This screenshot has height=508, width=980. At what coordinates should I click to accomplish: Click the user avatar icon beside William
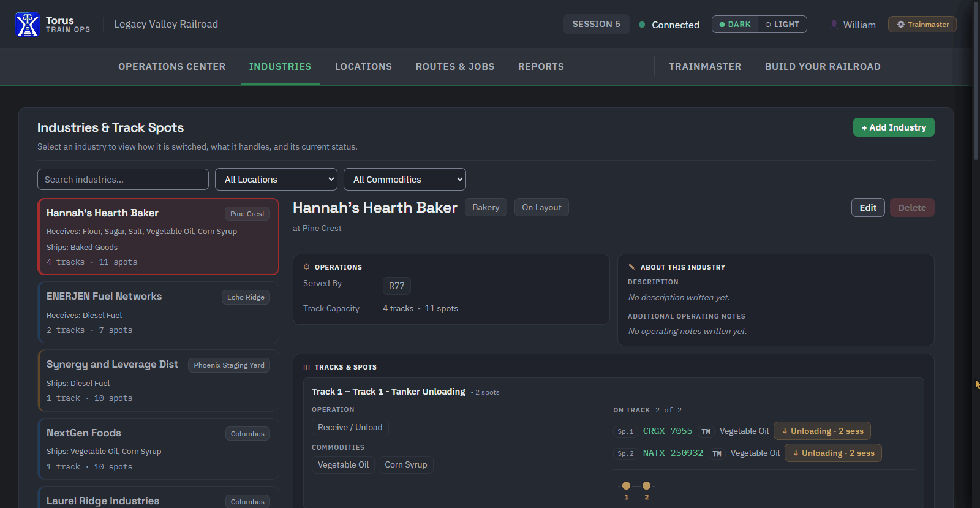pos(834,25)
